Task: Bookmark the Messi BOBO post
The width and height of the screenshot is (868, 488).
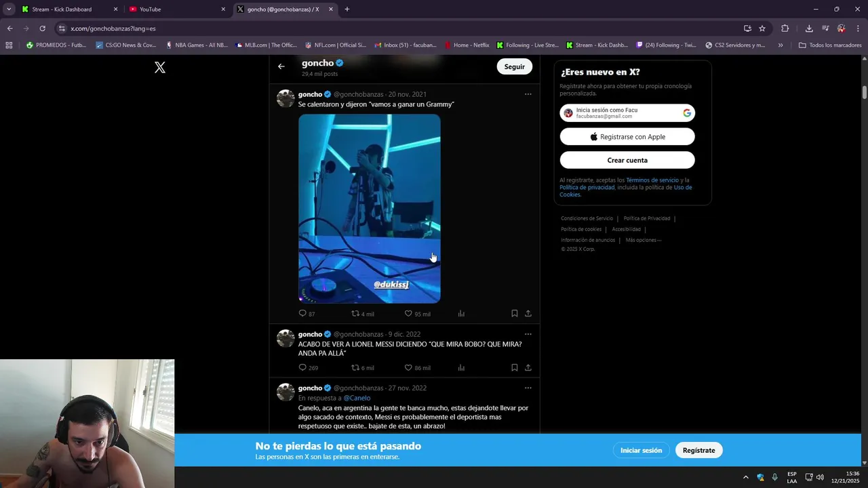Action: pos(515,367)
